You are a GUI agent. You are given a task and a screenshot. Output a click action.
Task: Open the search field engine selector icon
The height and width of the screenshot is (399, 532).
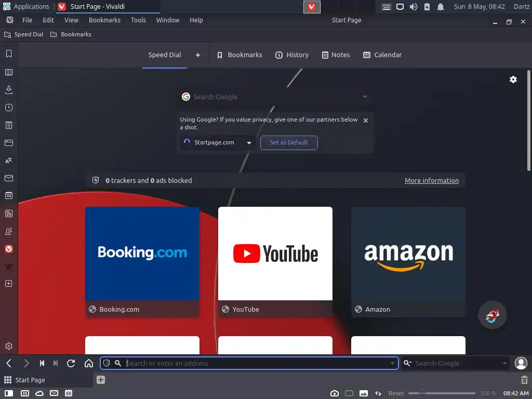(x=407, y=363)
